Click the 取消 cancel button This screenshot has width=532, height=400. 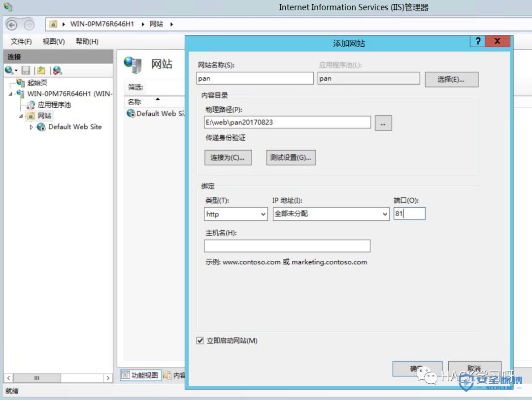click(x=474, y=369)
